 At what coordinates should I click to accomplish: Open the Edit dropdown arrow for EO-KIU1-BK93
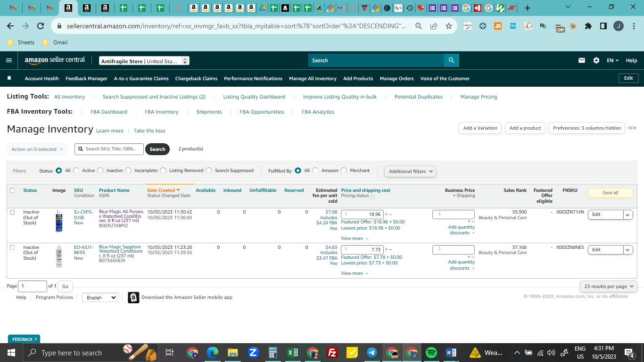(x=628, y=250)
